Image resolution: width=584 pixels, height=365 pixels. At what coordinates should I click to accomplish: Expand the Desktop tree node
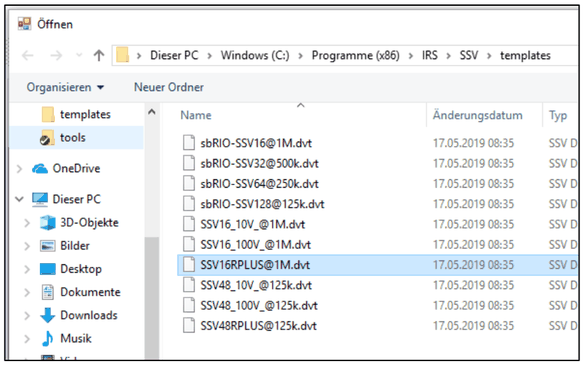point(27,269)
